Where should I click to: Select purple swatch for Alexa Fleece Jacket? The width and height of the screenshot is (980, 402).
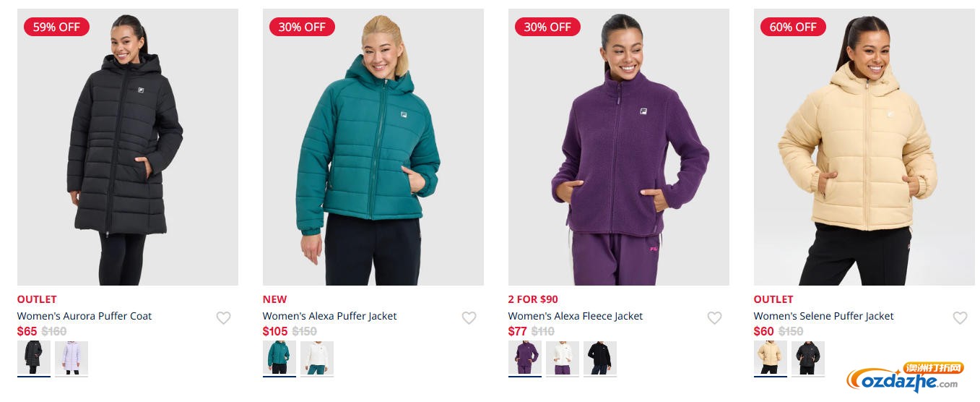tap(525, 358)
